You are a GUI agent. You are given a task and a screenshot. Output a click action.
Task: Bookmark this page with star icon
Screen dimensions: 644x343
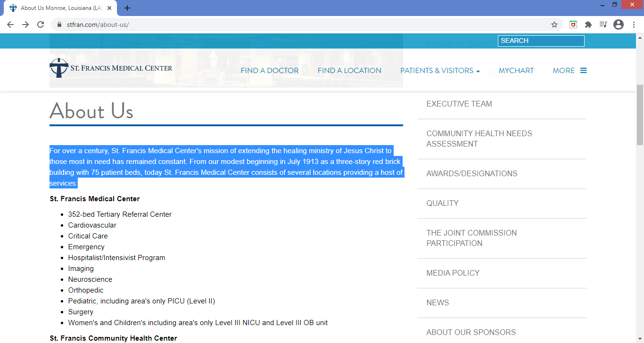pyautogui.click(x=554, y=24)
